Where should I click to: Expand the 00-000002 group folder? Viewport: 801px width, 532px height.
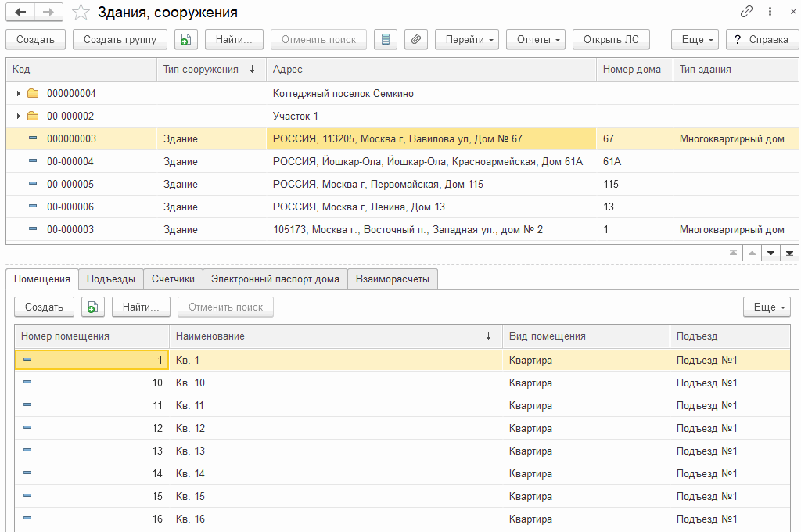(19, 116)
